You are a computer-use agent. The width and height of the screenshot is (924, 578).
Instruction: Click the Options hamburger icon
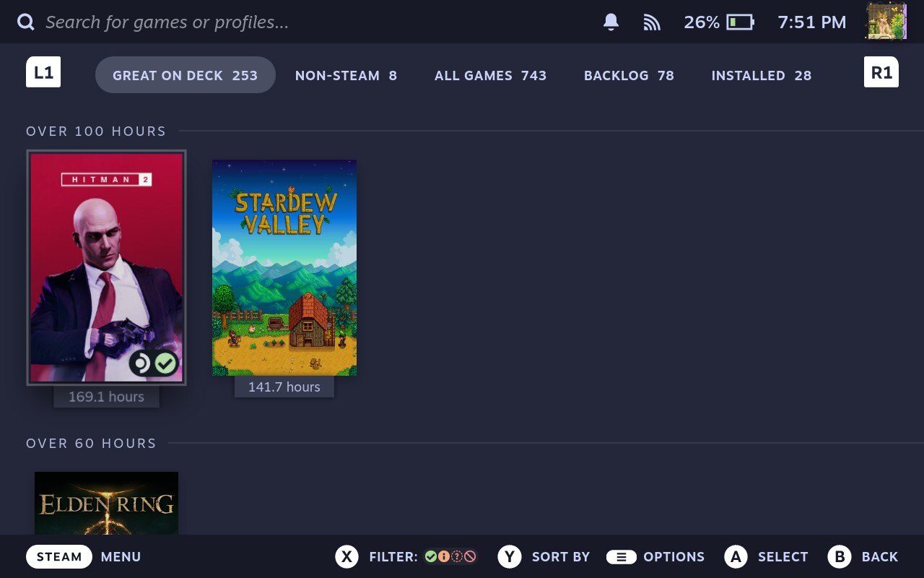[x=621, y=556]
